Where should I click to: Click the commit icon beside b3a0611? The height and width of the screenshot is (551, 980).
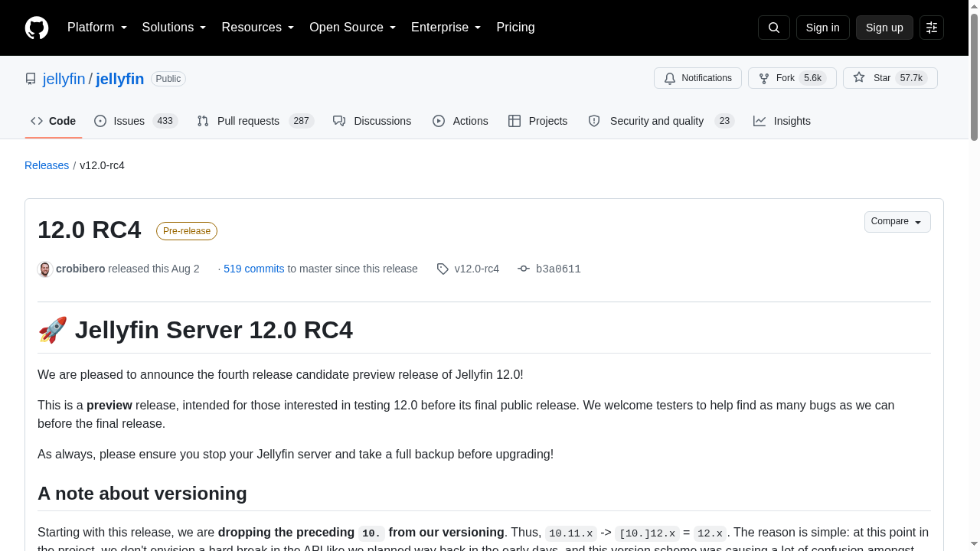click(x=524, y=269)
